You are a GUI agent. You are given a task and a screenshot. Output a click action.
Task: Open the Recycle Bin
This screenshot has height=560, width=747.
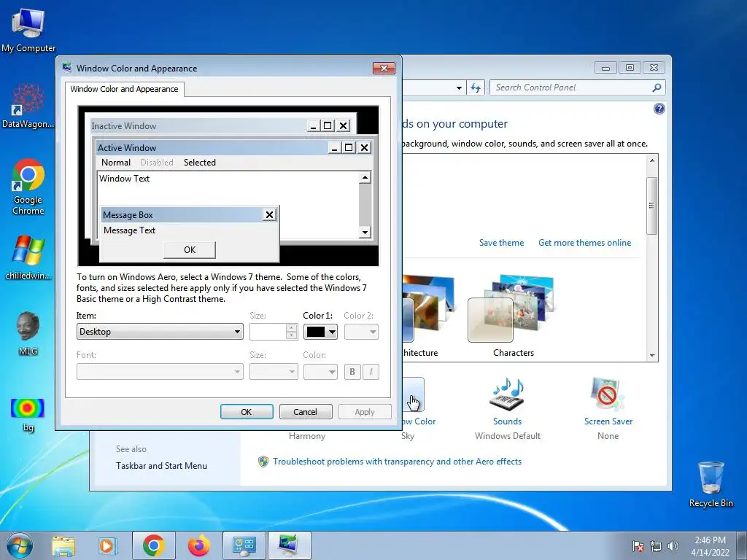(711, 484)
